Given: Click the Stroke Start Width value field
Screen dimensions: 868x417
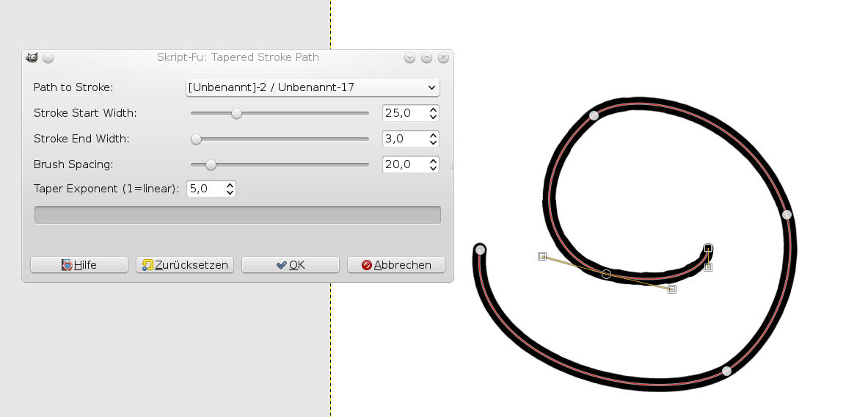Looking at the screenshot, I should click(405, 113).
